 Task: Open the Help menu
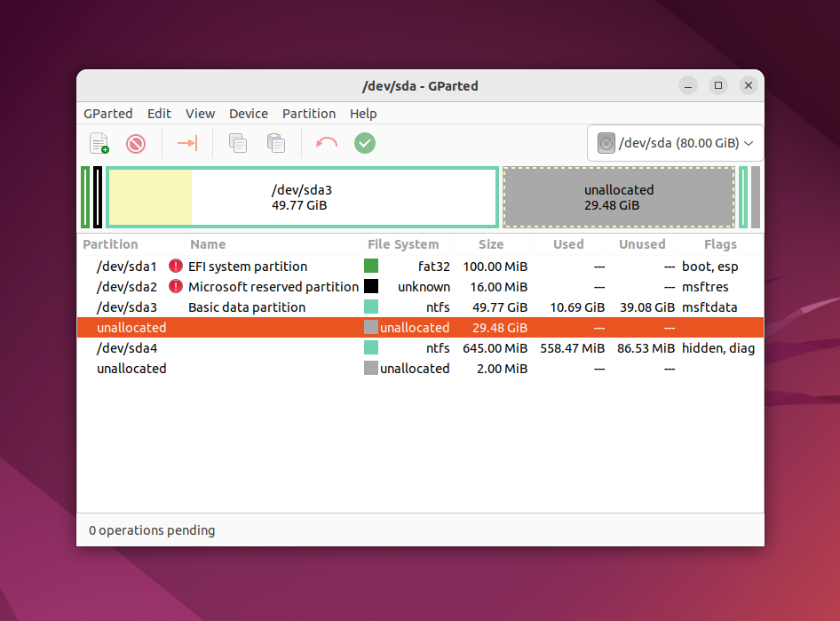tap(363, 114)
